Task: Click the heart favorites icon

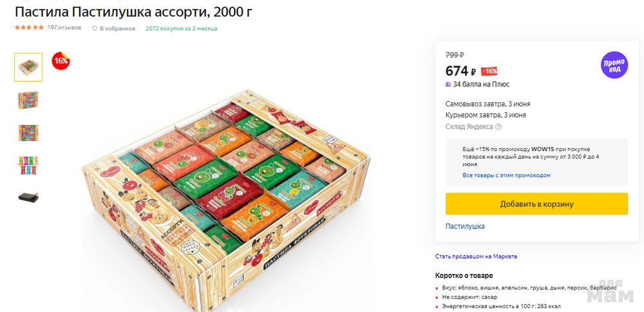Action: point(95,28)
